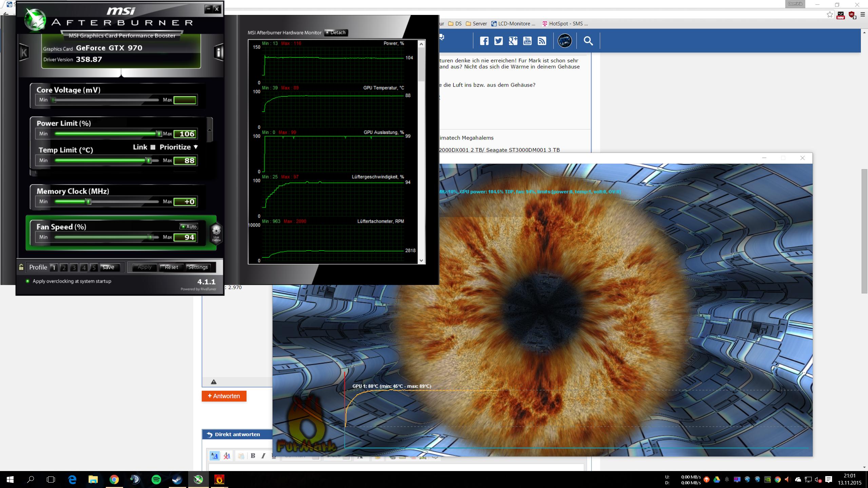
Task: Open the forum's Twitter icon
Action: (498, 41)
